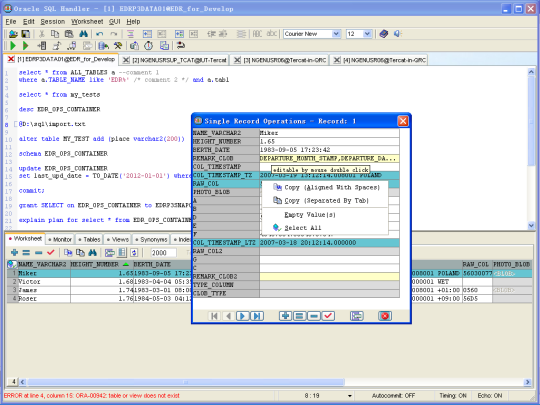Click the binoculars search icon in the grid toolbar
540x405 pixels.
point(92,252)
